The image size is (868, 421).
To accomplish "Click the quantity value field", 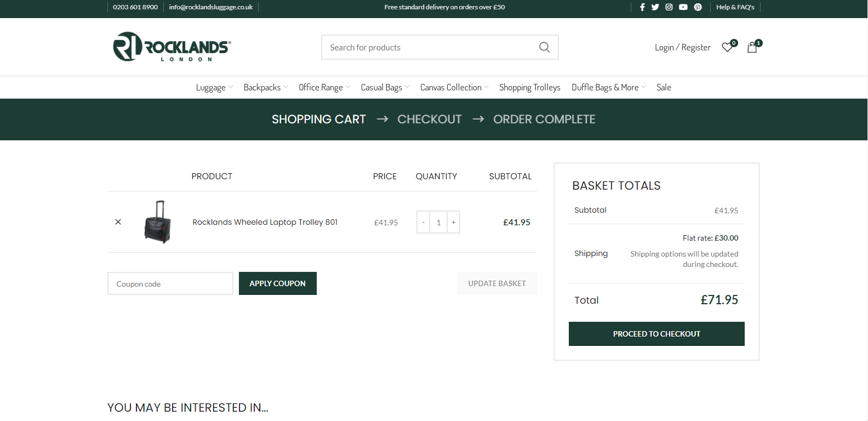I will [438, 222].
